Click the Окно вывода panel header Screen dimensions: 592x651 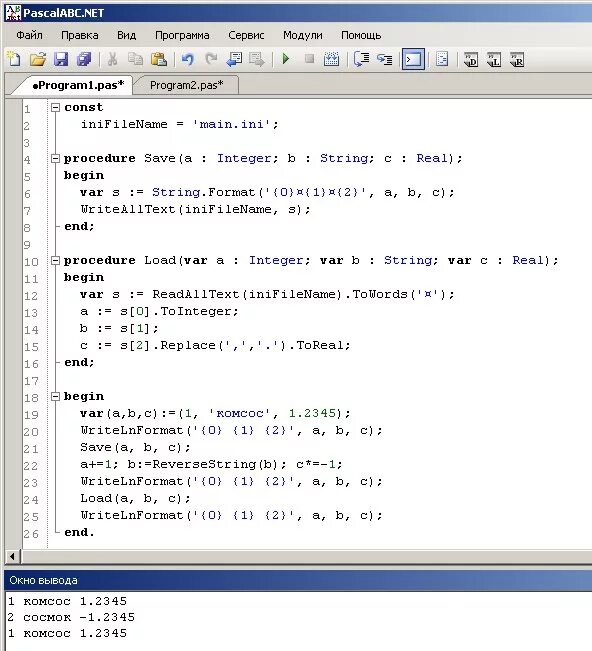click(298, 580)
